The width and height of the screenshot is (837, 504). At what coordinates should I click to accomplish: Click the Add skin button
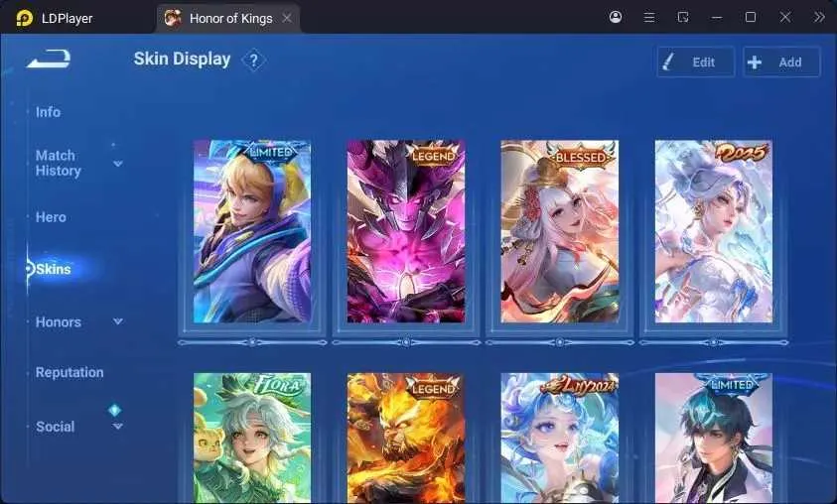[781, 62]
